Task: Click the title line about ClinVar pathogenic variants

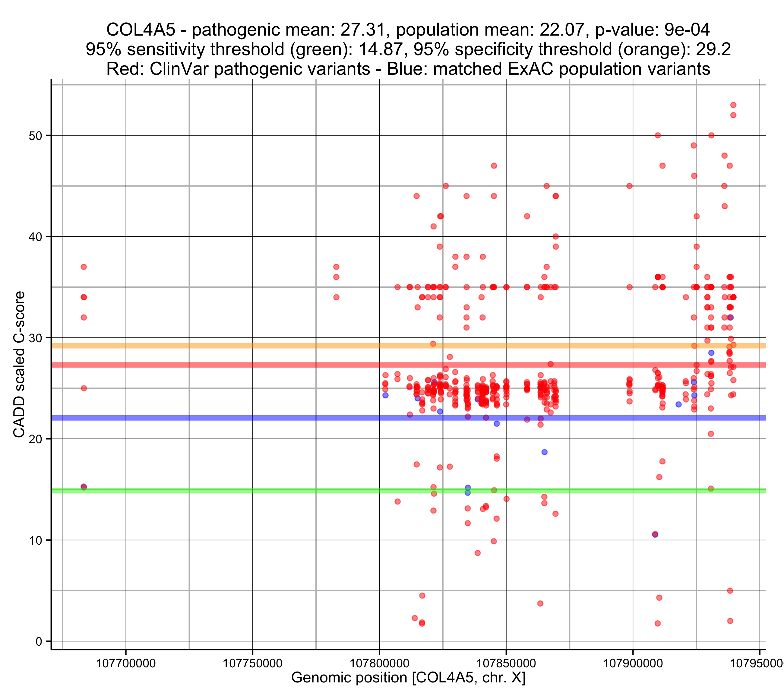Action: click(x=408, y=69)
